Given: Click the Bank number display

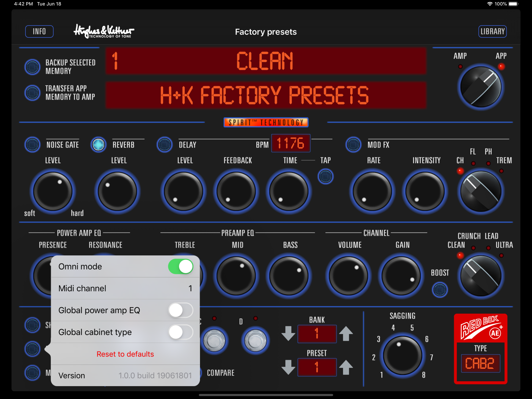Looking at the screenshot, I should click(x=317, y=334).
